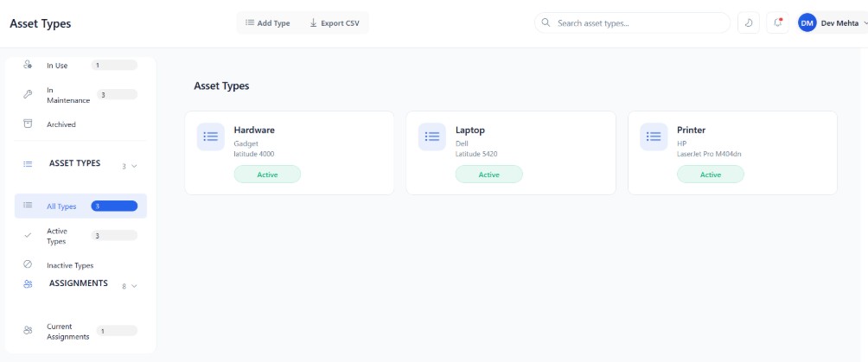
Task: Click the In Use count badge
Action: point(115,66)
